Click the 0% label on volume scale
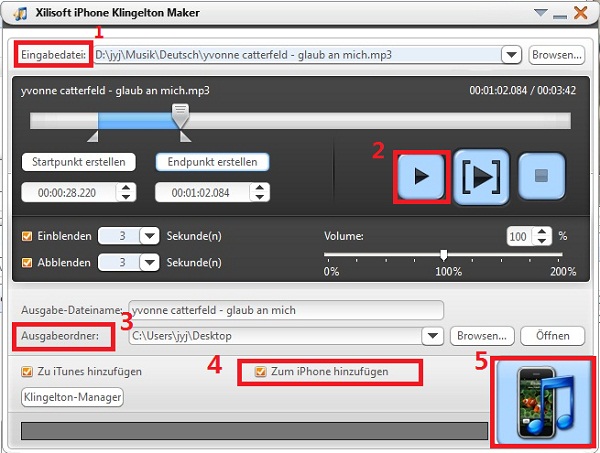This screenshot has height=453, width=600. point(331,272)
